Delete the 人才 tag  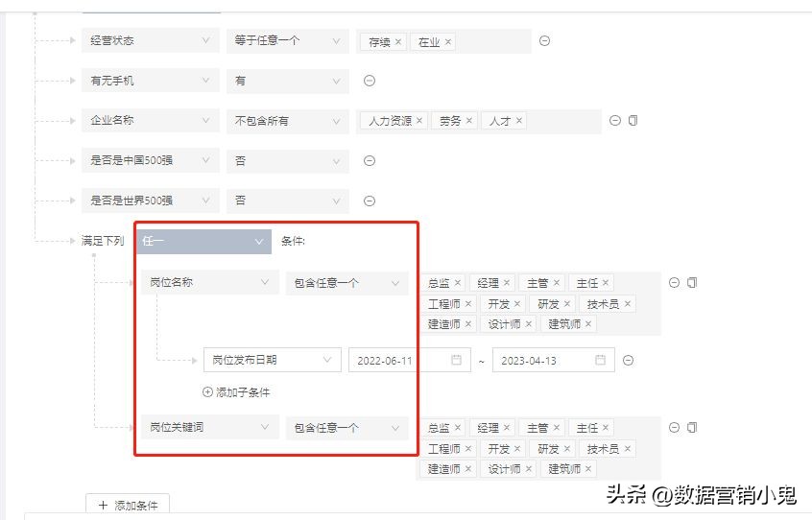519,121
